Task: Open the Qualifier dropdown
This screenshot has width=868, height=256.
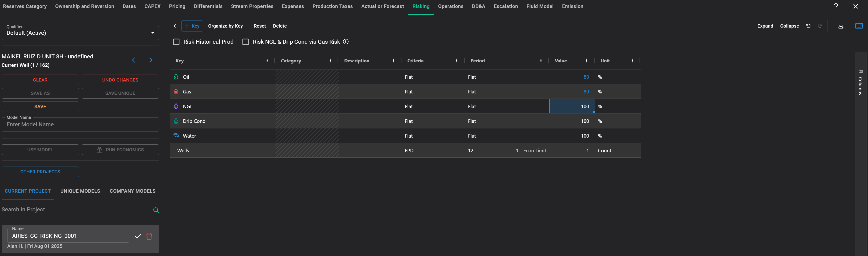Action: [80, 33]
